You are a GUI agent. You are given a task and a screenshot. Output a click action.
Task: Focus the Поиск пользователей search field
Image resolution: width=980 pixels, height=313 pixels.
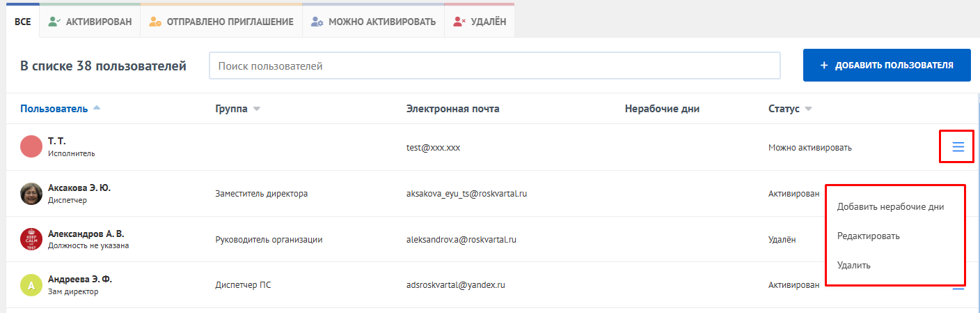[494, 66]
